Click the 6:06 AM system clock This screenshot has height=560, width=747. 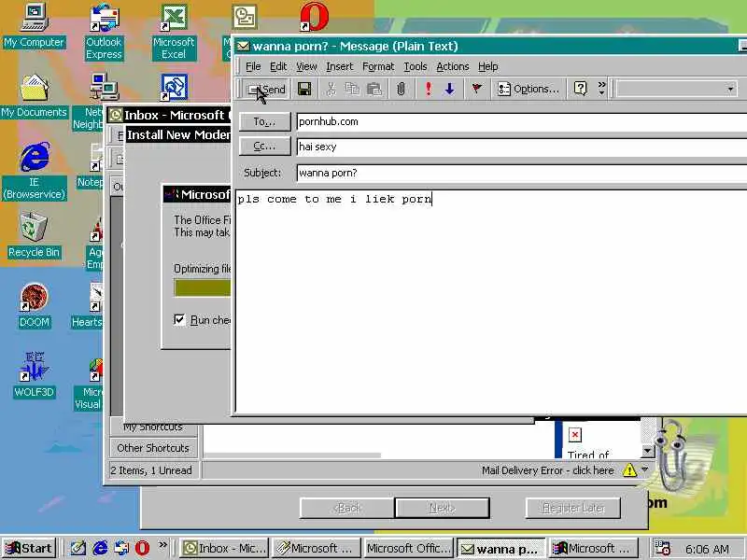point(707,549)
